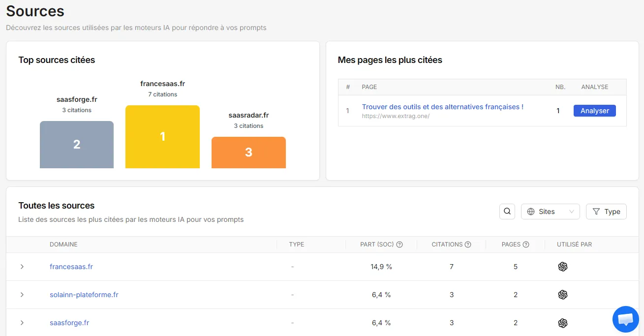Click the ANALYSE column header
644x336 pixels.
pos(595,87)
